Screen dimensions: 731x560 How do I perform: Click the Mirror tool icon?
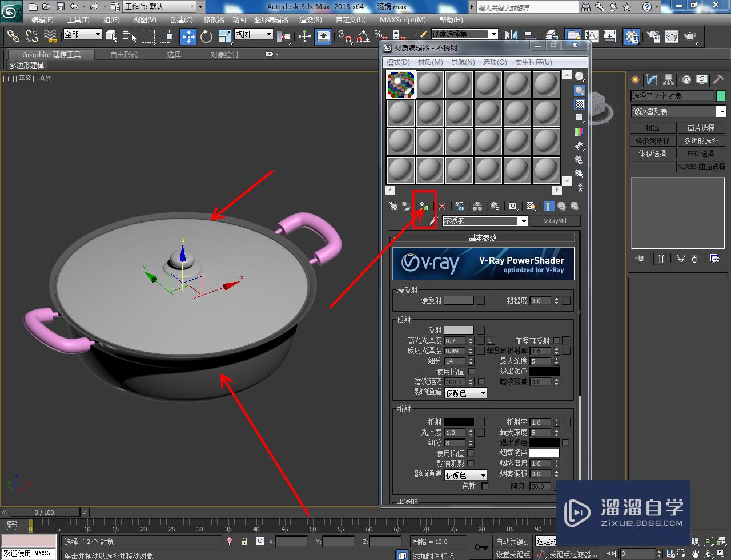512,37
